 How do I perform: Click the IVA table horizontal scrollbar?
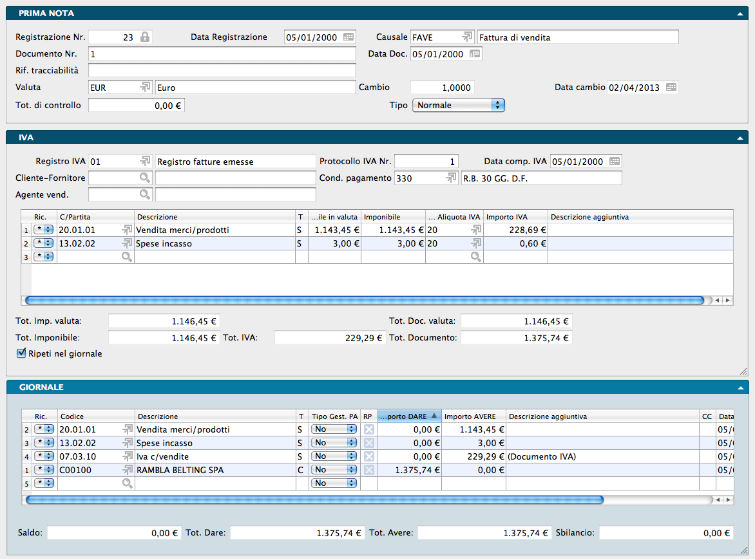(x=364, y=300)
